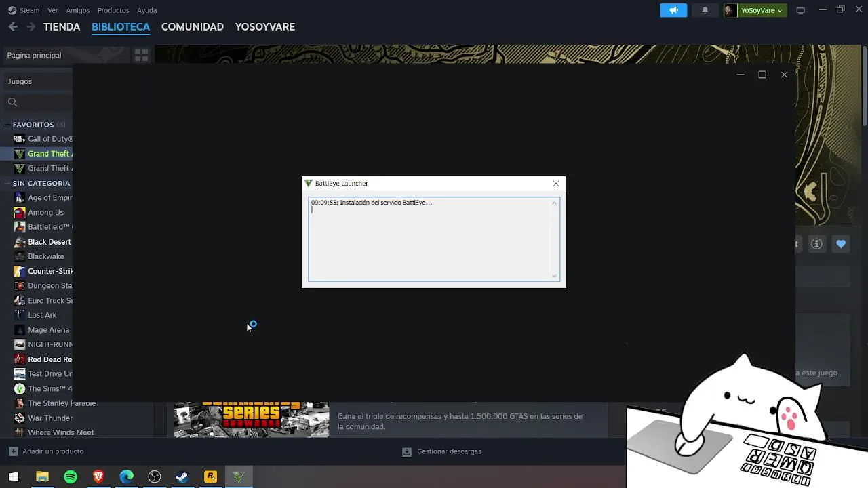This screenshot has height=488, width=868.
Task: Click the profile avatar picture
Action: click(730, 10)
